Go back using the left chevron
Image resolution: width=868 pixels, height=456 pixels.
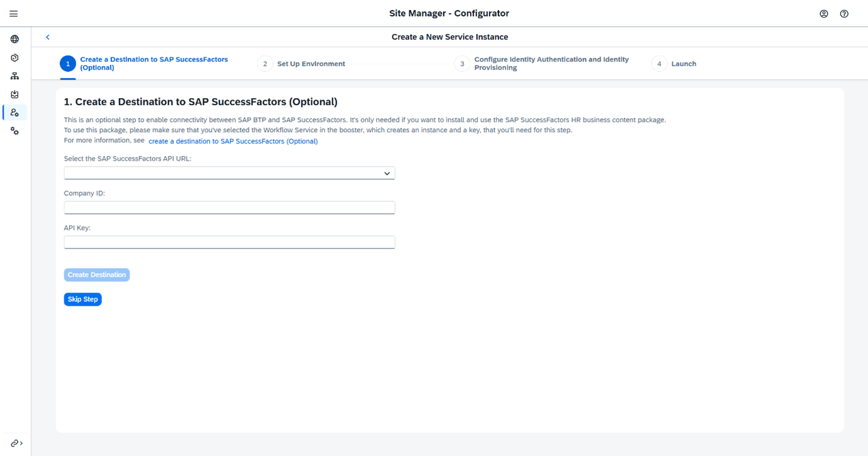[x=48, y=37]
